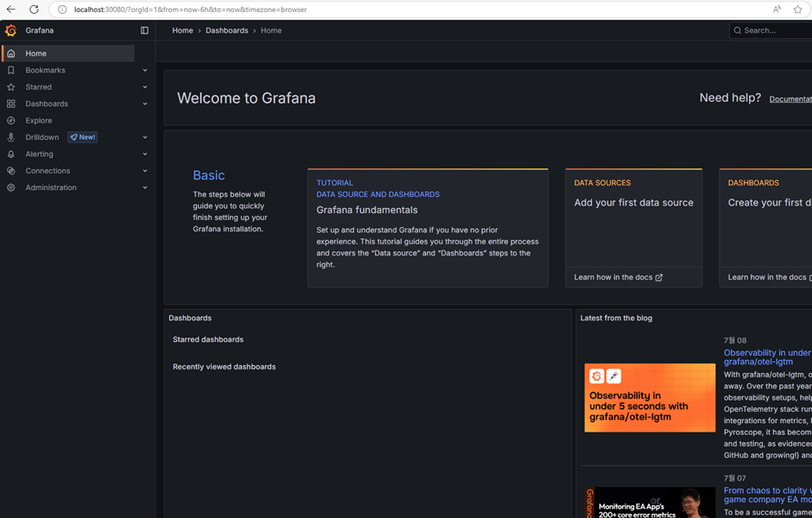This screenshot has height=518, width=812.
Task: Select Home in the side menu
Action: (68, 54)
